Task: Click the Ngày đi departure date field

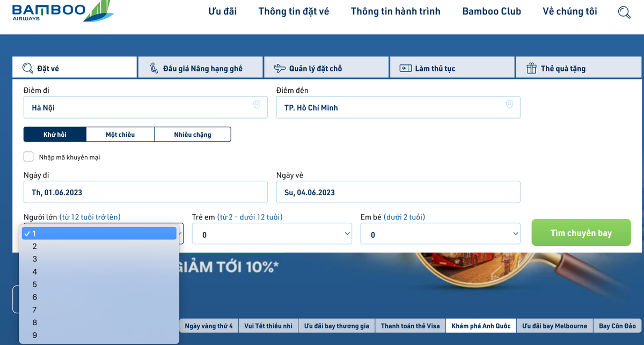Action: coord(145,192)
